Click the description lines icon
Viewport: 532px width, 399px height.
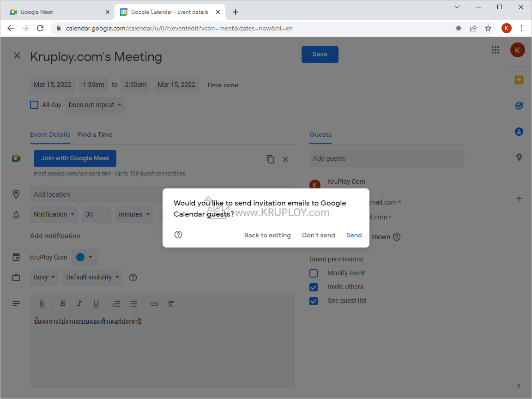tap(16, 303)
